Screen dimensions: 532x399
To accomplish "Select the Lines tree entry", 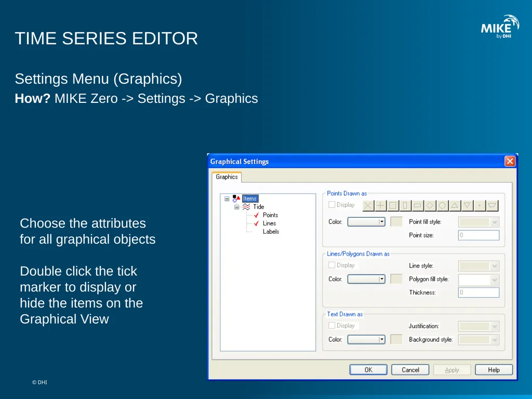I will pyautogui.click(x=270, y=223).
